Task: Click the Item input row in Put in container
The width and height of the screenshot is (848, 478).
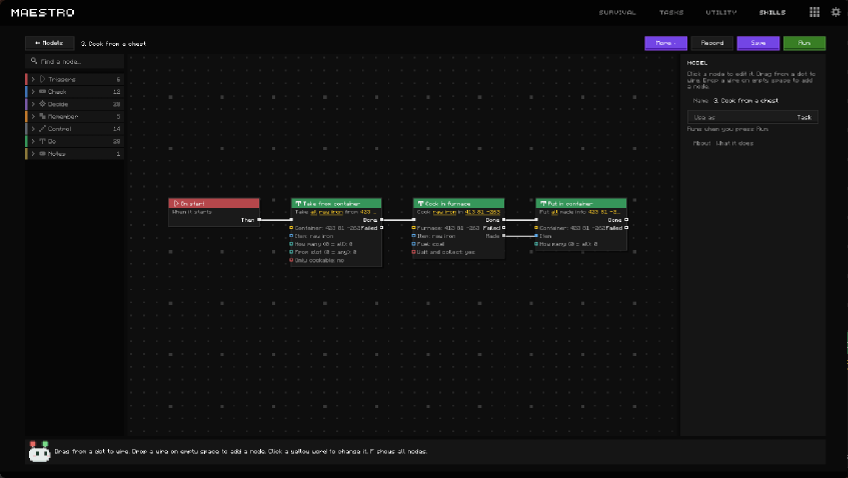Action: coord(545,236)
